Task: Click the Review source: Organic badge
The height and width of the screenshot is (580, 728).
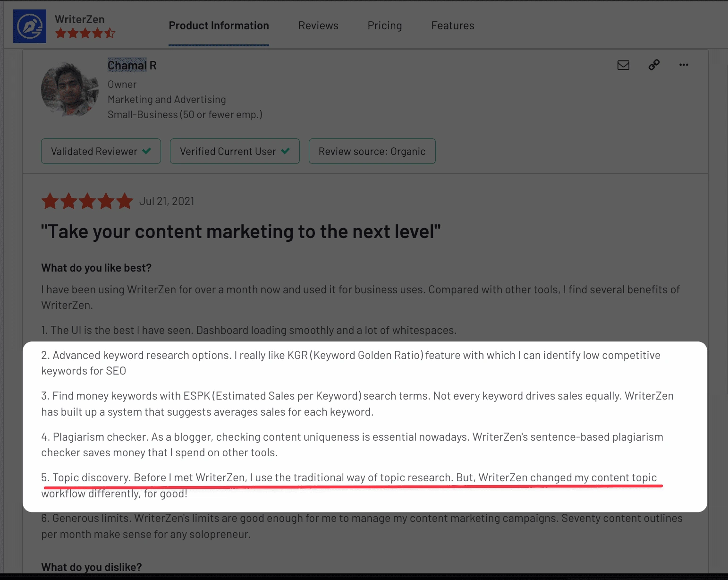Action: click(372, 151)
